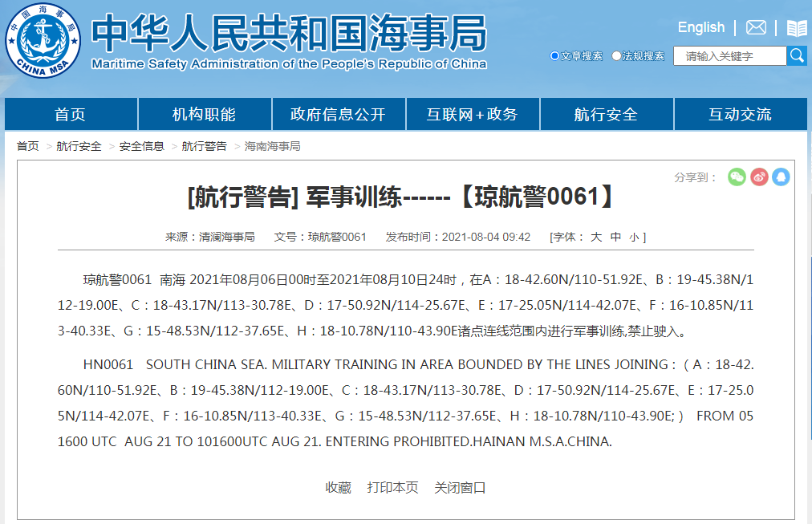Click the 关闭窗口 link
The height and width of the screenshot is (524, 812).
pos(460,488)
